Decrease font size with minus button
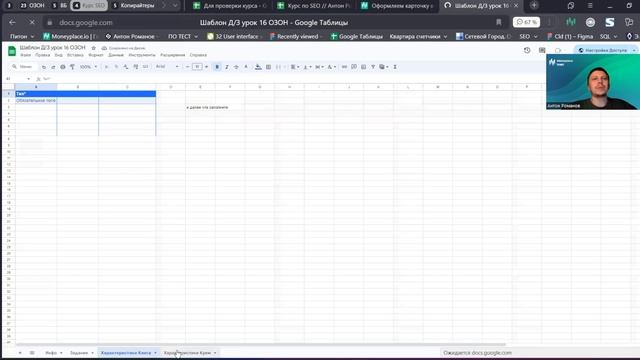Viewport: 640px width, 360px height. [188, 67]
